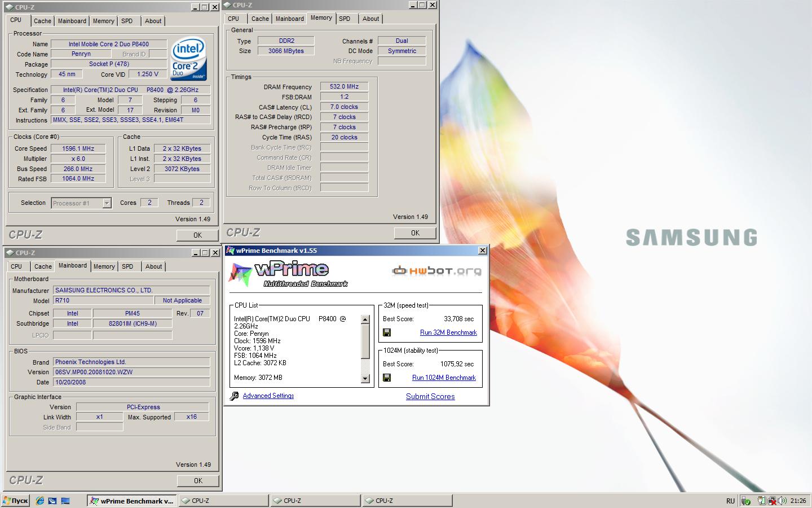Open the SPD tab in the CPU-Z Memory timings window

(345, 19)
